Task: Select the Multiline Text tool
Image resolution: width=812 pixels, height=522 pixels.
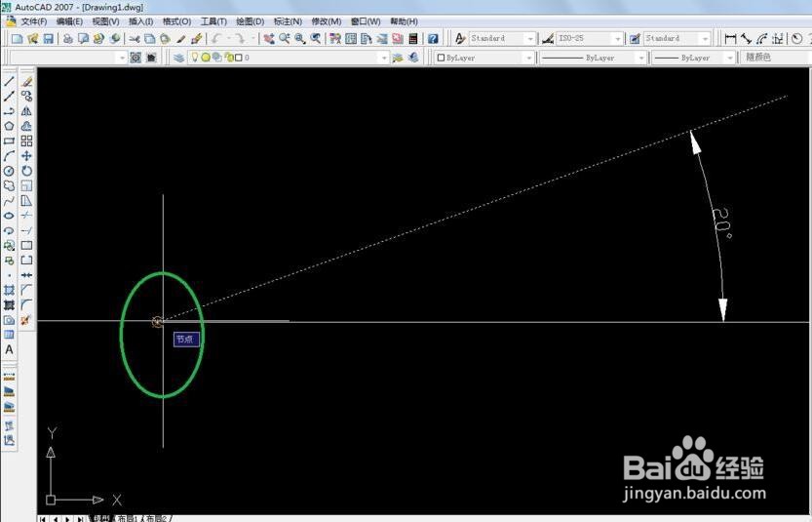Action: pos(9,350)
